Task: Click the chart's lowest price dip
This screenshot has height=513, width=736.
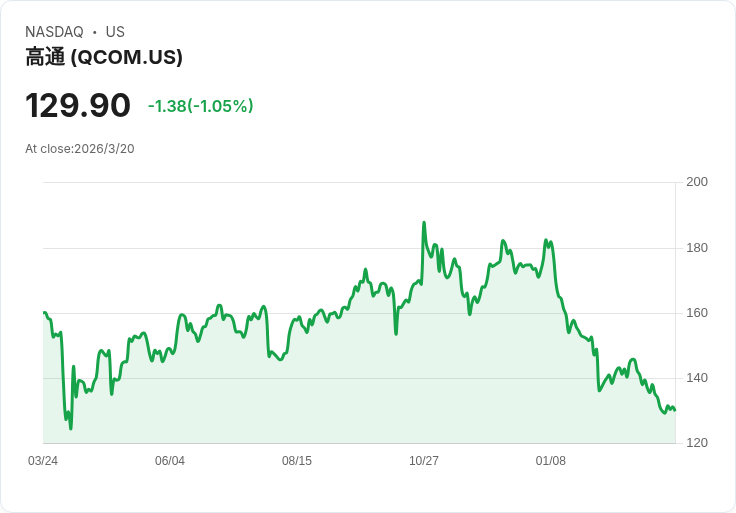Action: tap(70, 428)
